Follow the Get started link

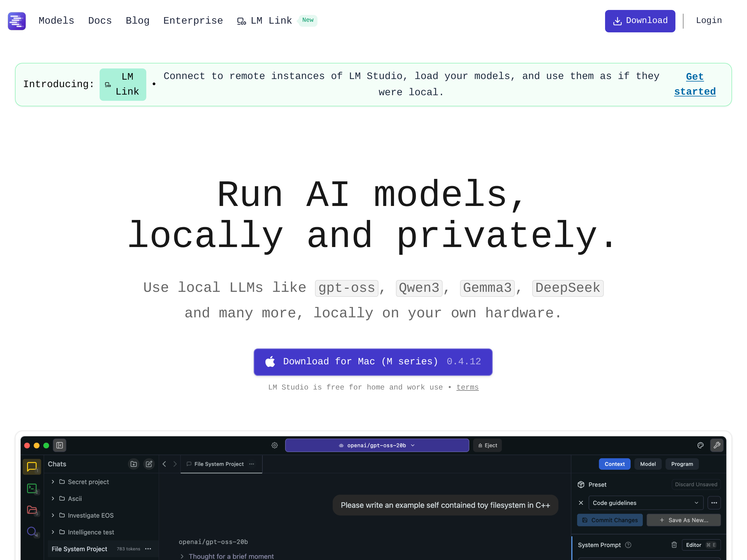pos(695,84)
